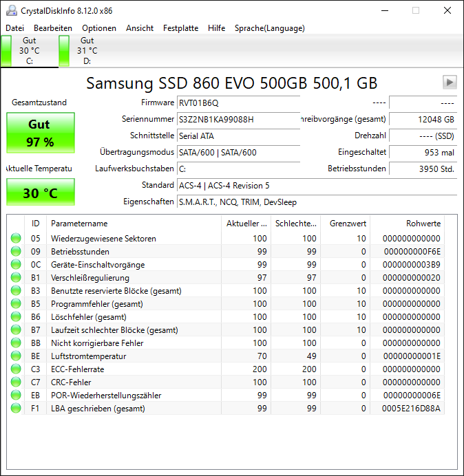Click the POR-Wiederherstellungszähler parameter name
This screenshot has width=464, height=476.
click(x=106, y=396)
